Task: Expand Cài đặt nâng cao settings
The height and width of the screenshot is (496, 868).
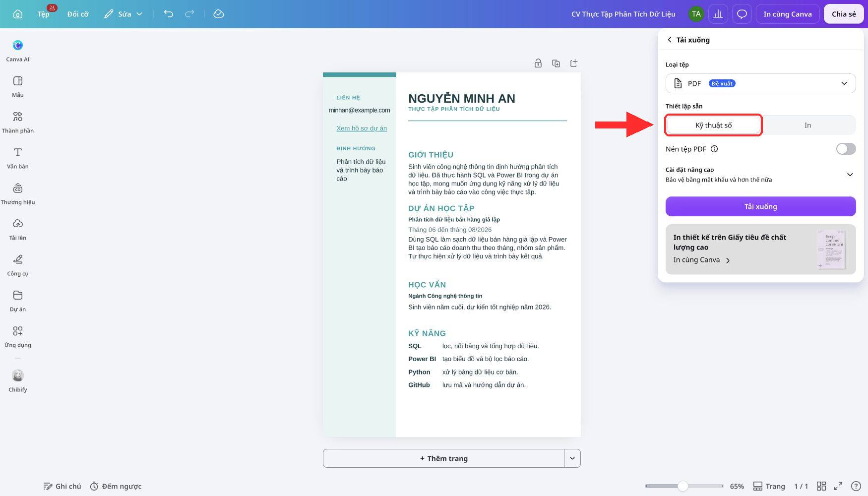Action: (x=760, y=175)
